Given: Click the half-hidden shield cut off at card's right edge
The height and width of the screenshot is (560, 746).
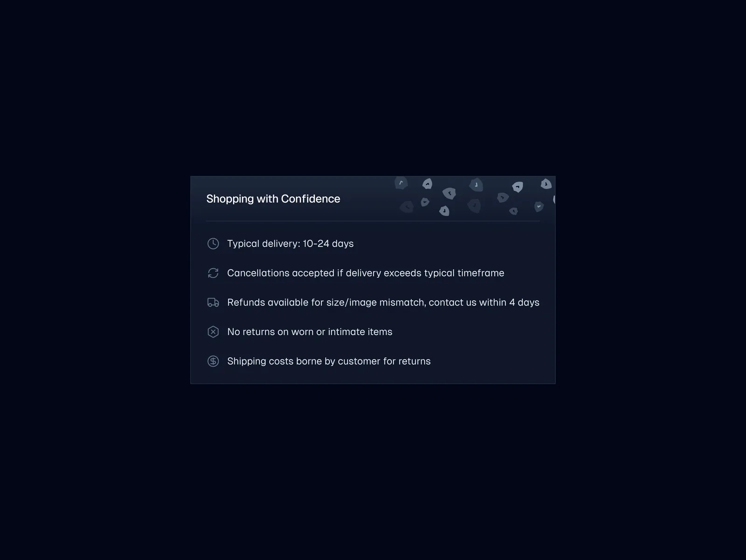Looking at the screenshot, I should pyautogui.click(x=554, y=200).
